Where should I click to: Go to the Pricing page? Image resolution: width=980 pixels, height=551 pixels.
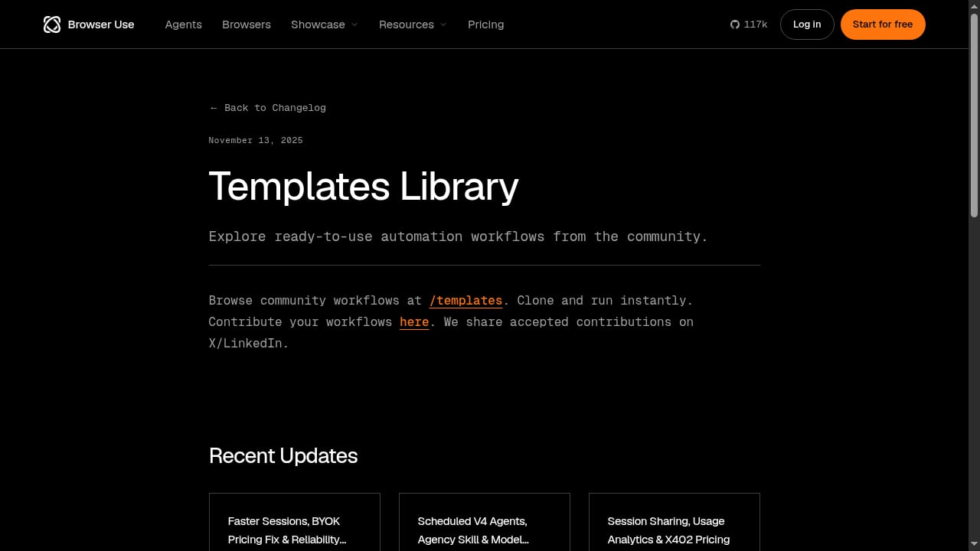click(486, 24)
